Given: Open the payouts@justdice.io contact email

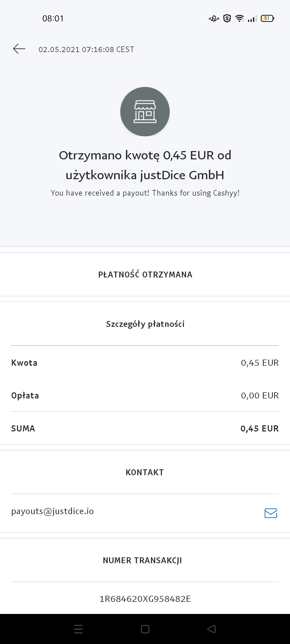Looking at the screenshot, I should tap(53, 511).
